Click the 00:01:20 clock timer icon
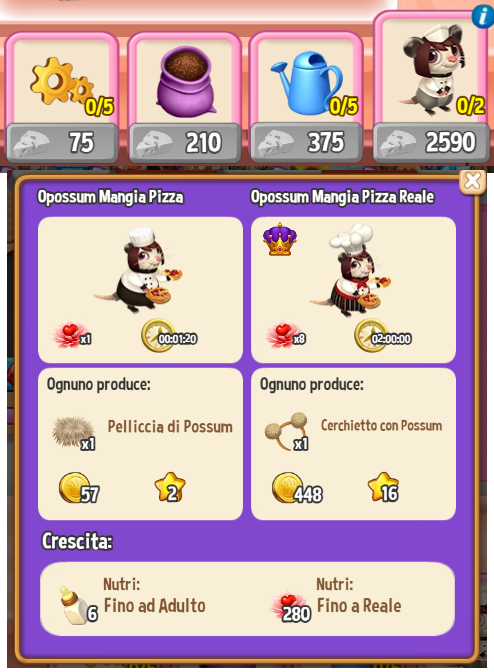This screenshot has height=672, width=494. [x=157, y=335]
